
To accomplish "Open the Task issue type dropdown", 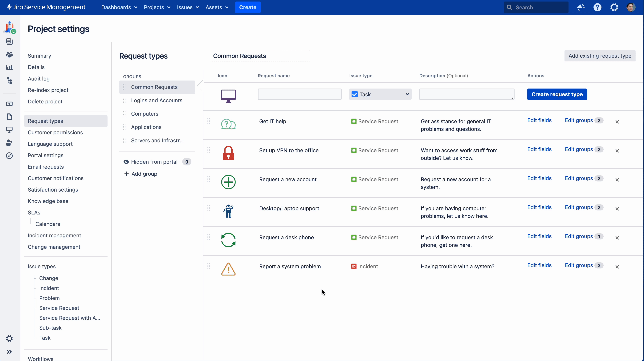I will pyautogui.click(x=380, y=94).
